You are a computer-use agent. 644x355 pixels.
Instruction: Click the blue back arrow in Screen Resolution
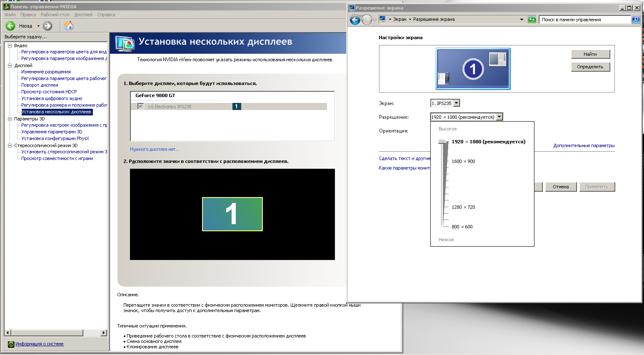(x=355, y=20)
